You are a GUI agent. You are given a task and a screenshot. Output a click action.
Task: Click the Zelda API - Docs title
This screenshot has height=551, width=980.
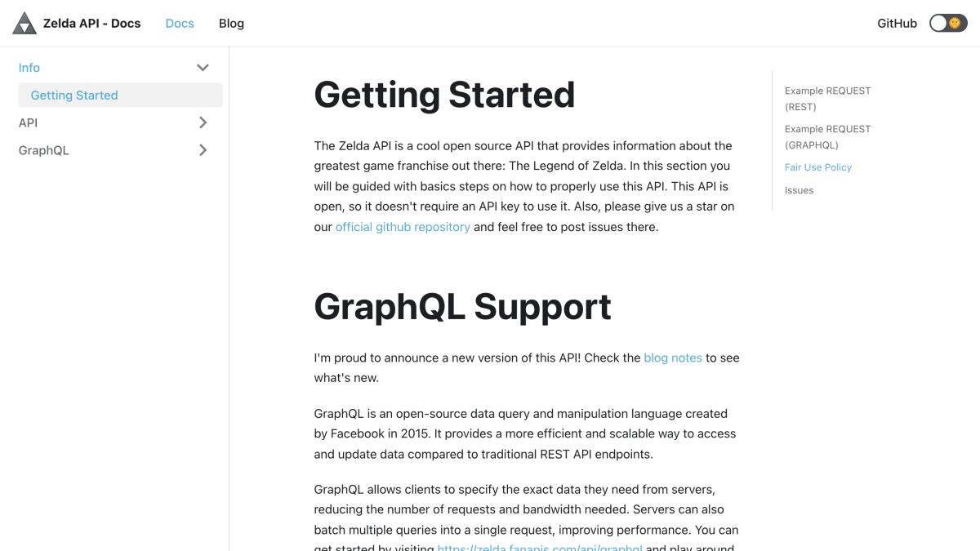point(91,23)
